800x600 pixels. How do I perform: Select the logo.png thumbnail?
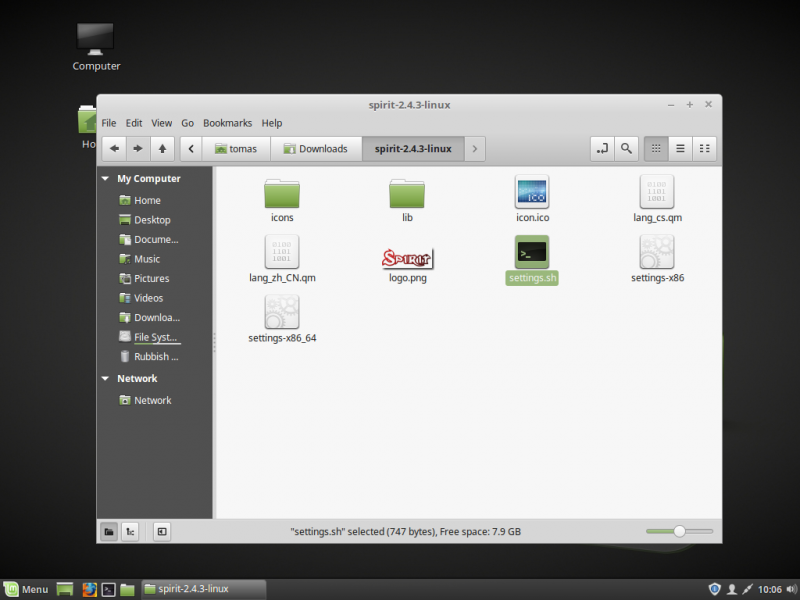[x=407, y=256]
